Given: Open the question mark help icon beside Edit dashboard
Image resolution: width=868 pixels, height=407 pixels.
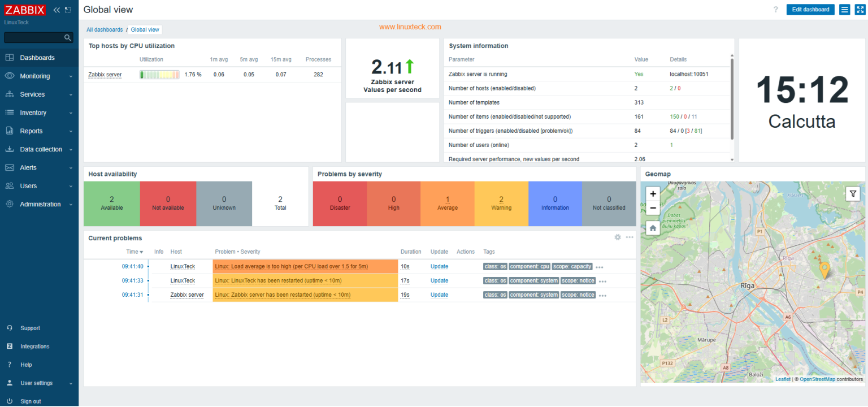Looking at the screenshot, I should (776, 10).
